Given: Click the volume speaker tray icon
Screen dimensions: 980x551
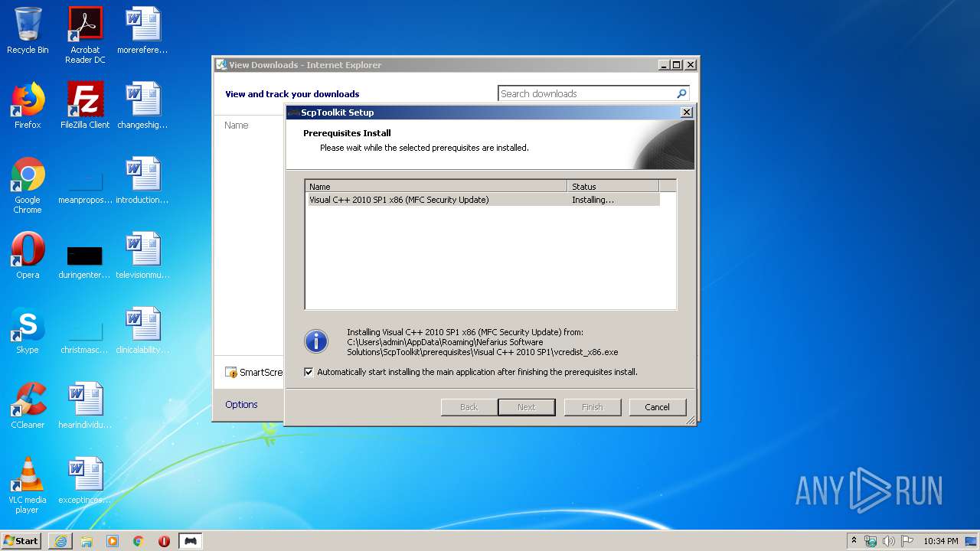Looking at the screenshot, I should (x=889, y=541).
